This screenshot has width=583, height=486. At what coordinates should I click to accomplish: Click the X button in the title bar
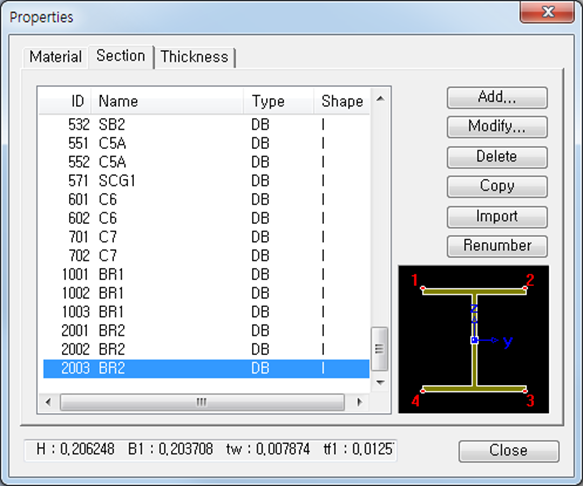pyautogui.click(x=547, y=13)
